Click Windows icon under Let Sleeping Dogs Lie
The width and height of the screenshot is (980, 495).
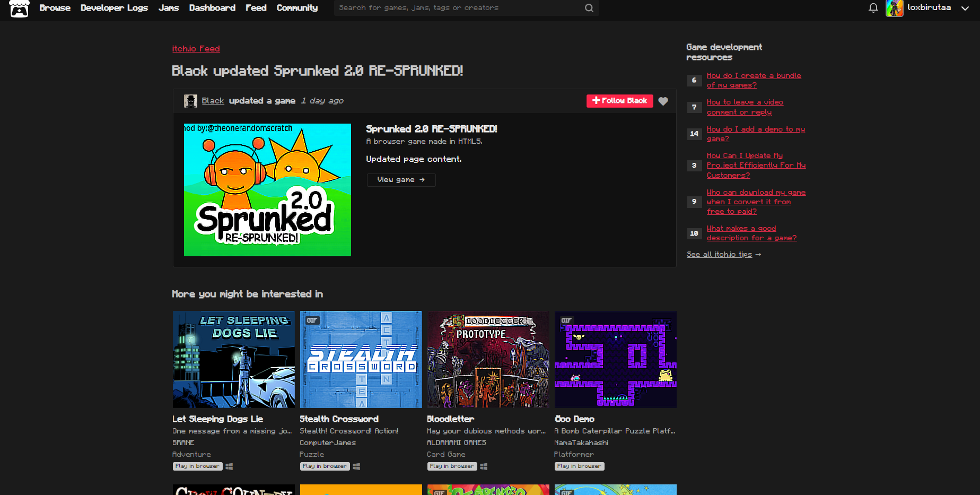coord(229,466)
